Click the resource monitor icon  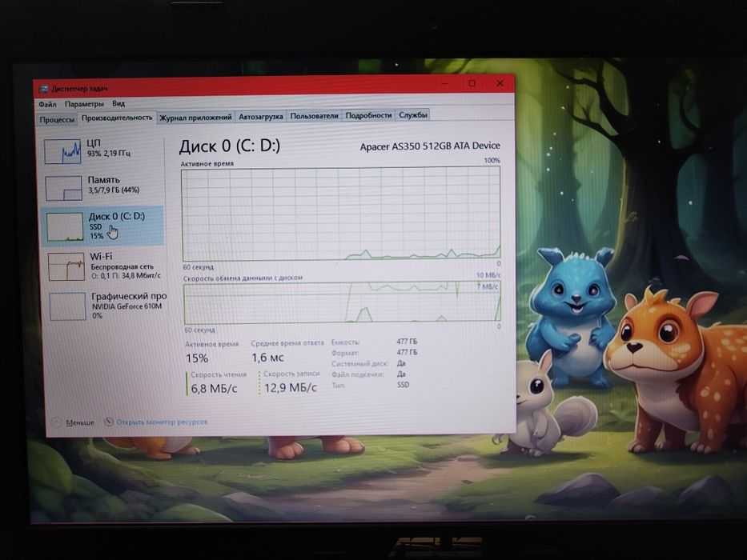point(109,422)
